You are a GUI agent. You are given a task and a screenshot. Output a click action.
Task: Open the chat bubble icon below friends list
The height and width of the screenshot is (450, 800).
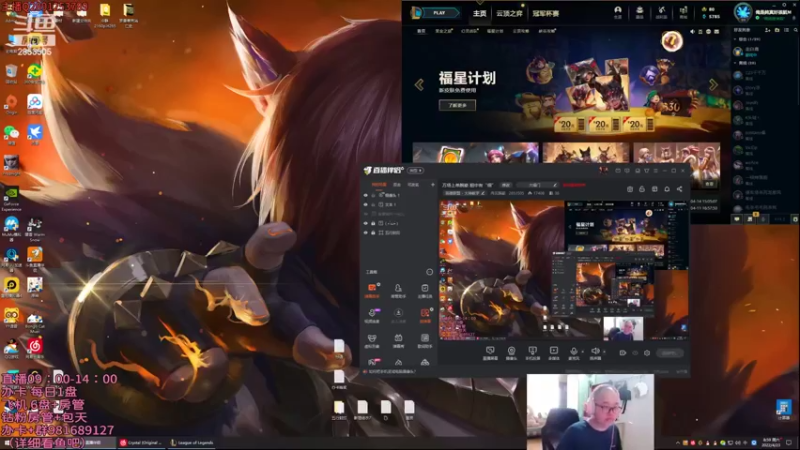coord(737,219)
